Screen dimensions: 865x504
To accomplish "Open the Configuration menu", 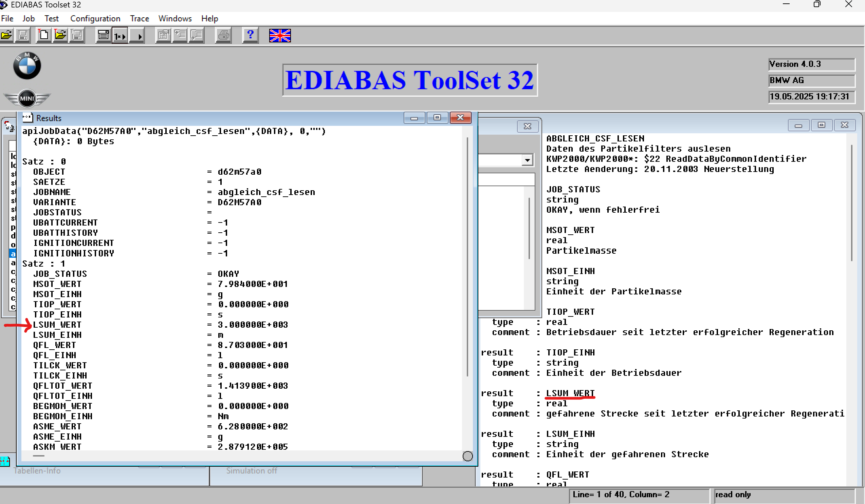I will click(95, 19).
